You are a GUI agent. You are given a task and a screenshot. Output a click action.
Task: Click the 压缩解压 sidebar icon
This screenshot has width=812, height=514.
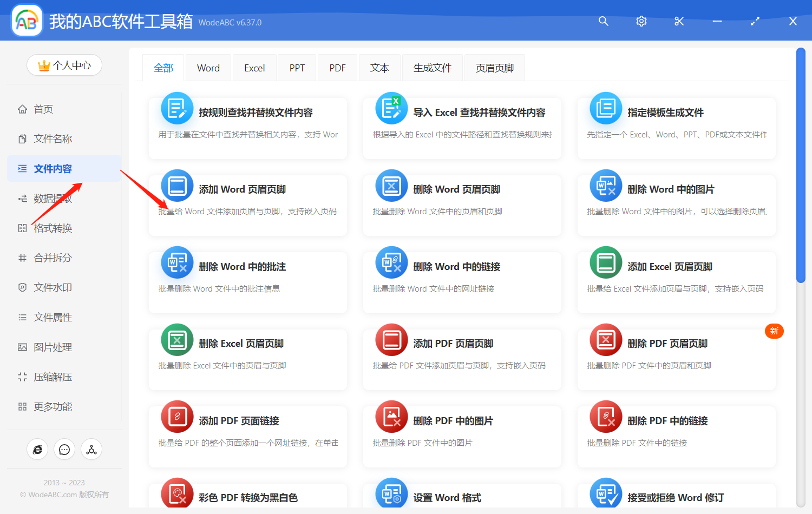click(22, 377)
